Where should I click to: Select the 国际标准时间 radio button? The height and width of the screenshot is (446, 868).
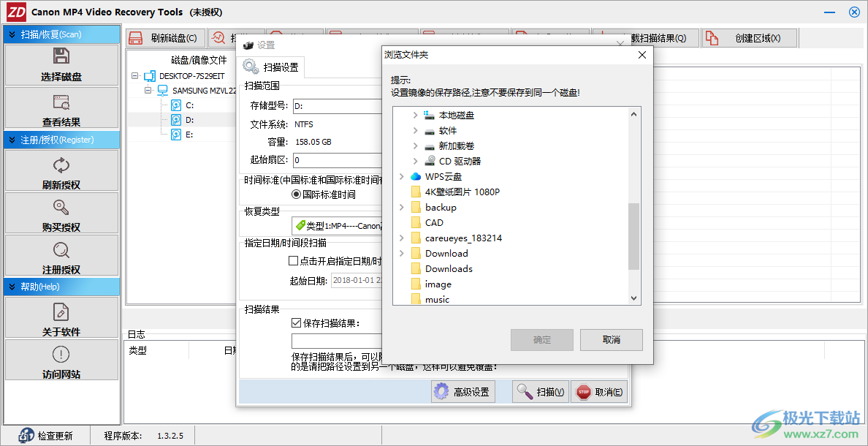coord(296,194)
